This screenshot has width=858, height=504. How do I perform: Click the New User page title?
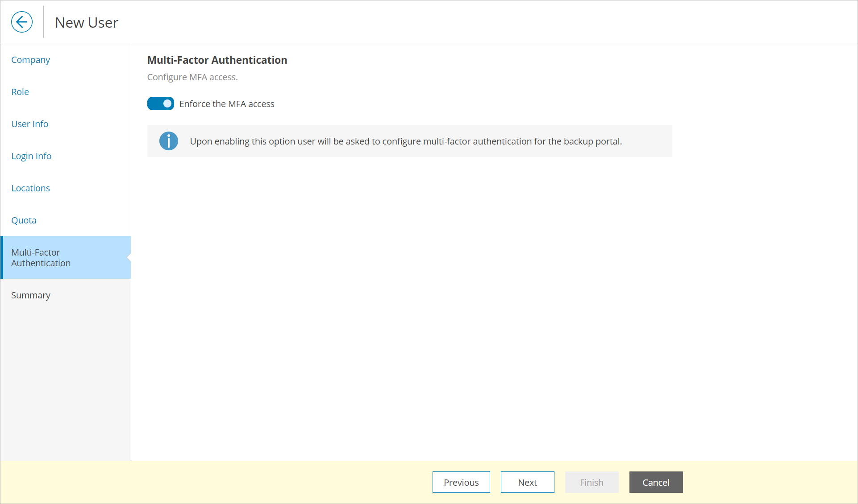87,23
